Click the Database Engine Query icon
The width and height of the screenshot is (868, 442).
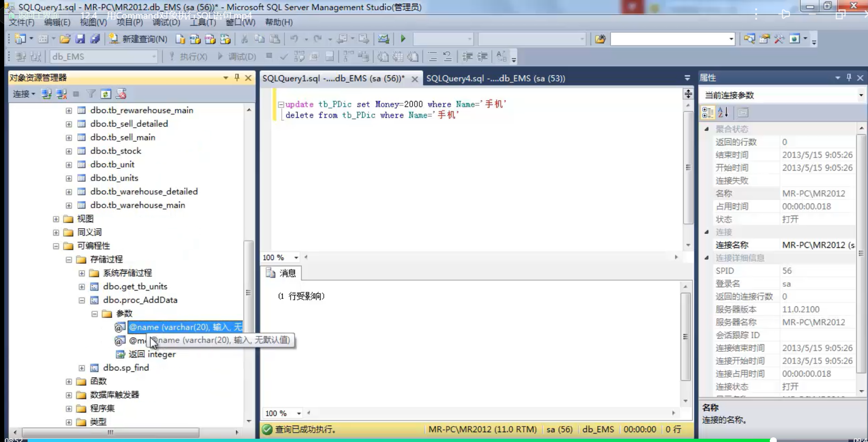[x=180, y=39]
